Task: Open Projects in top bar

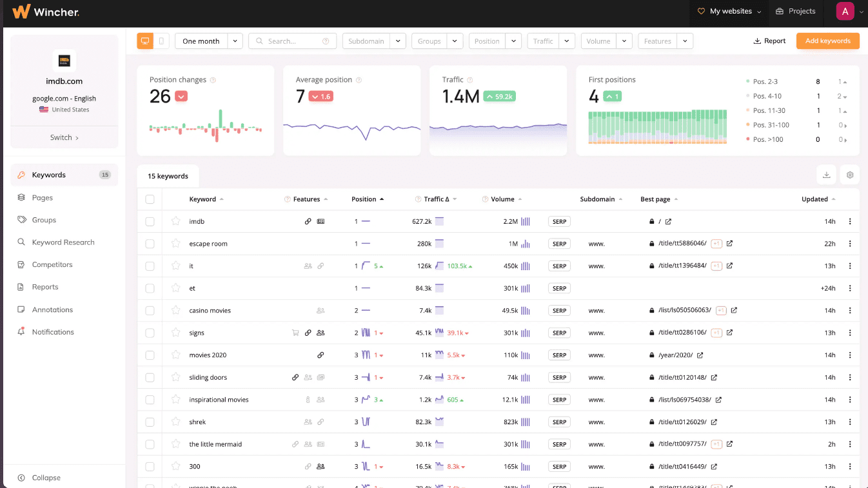Action: 796,11
